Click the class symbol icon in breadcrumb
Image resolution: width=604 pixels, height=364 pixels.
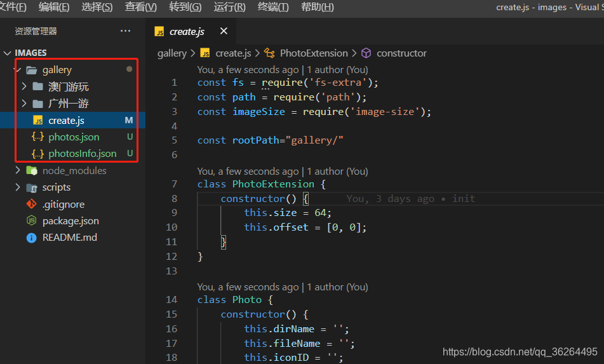(269, 53)
